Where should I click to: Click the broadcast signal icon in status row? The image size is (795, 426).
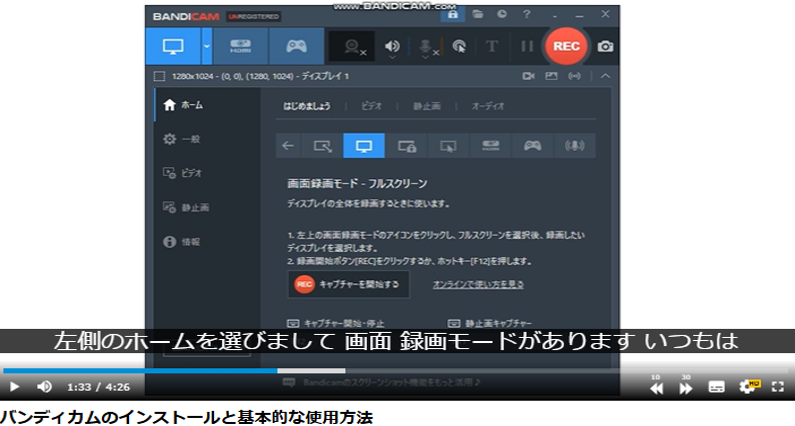(x=574, y=76)
